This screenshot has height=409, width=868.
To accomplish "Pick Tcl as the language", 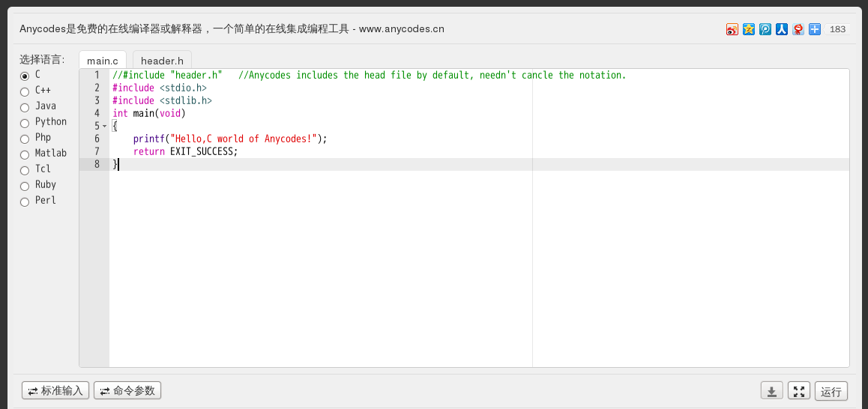I will point(24,170).
